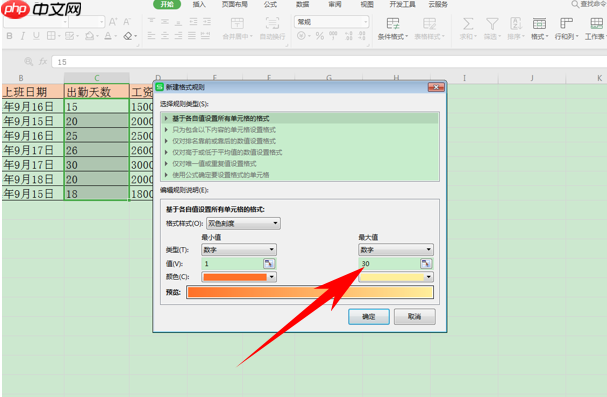Open the font name combo box
607x397 pixels.
(36, 22)
